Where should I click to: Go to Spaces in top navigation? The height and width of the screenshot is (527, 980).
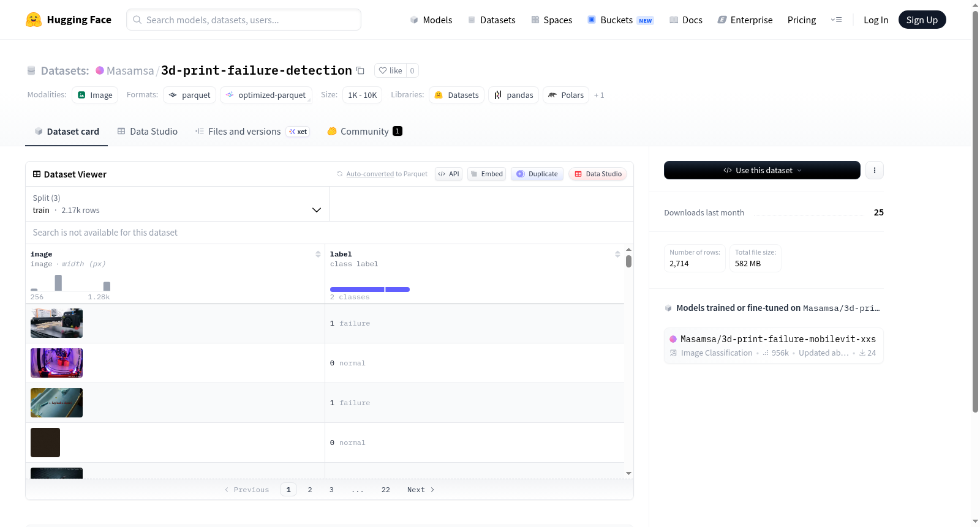pyautogui.click(x=551, y=20)
